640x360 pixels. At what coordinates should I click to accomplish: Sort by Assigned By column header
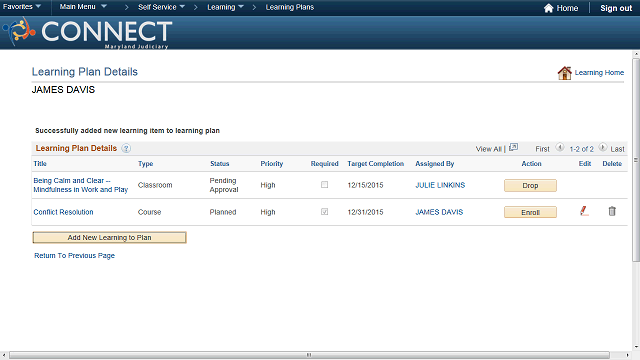(435, 164)
